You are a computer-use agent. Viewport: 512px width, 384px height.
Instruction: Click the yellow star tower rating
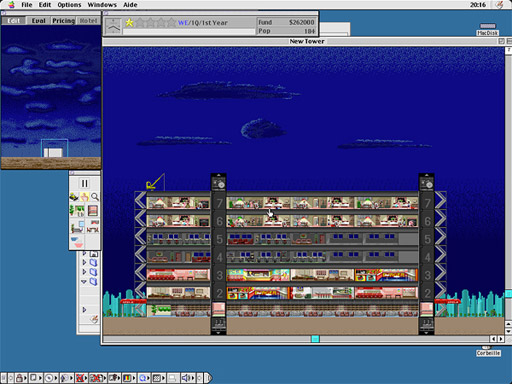(129, 23)
